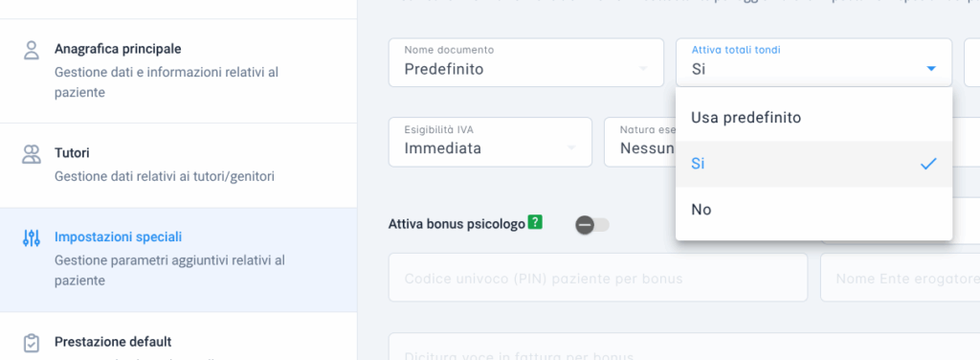
Task: Click the Prestazione default clipboard icon
Action: (32, 343)
